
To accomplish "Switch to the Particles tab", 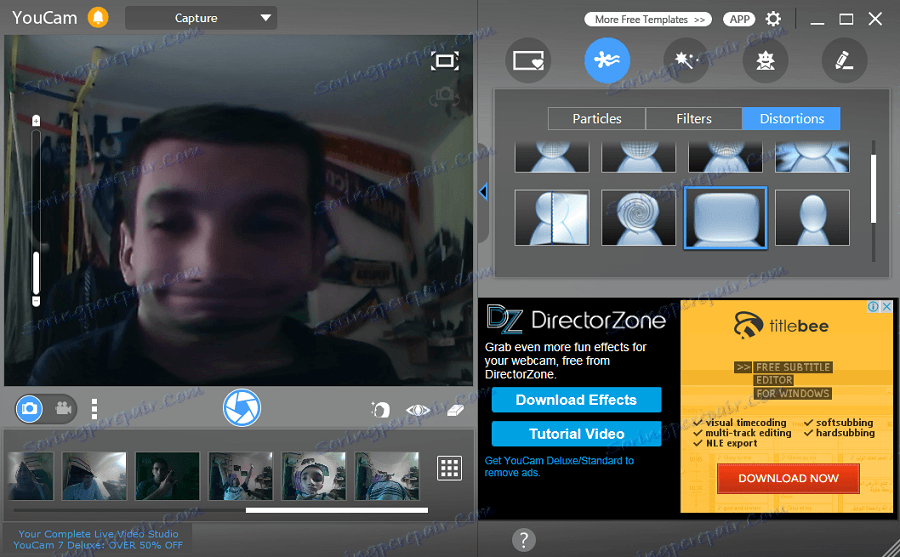I will [597, 118].
